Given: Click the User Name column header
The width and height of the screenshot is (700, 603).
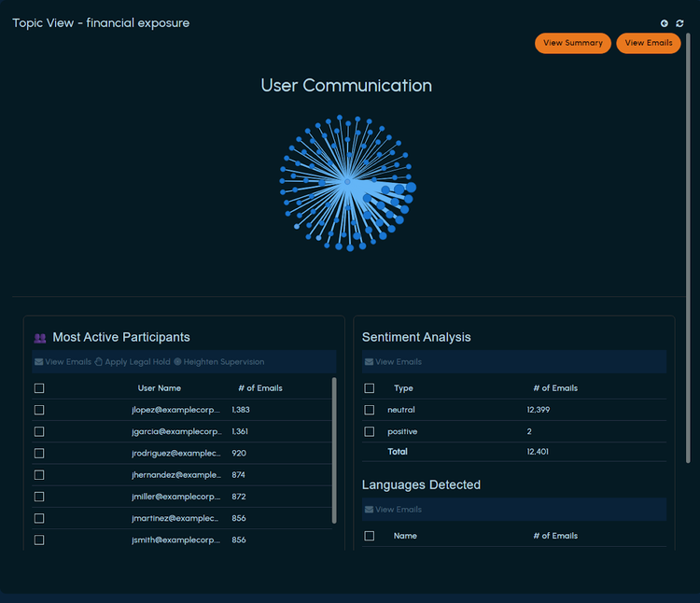Looking at the screenshot, I should tap(160, 388).
